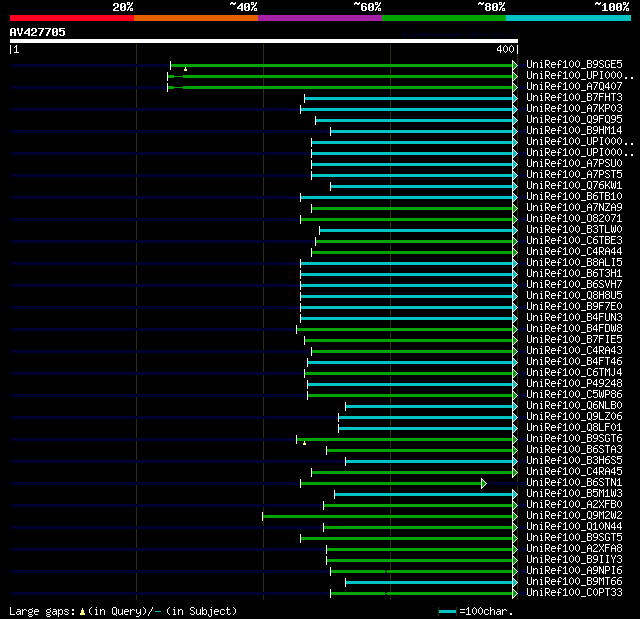The height and width of the screenshot is (619, 640).
Task: Select the UniRef100_C4RA44 label
Action: [x=574, y=252]
